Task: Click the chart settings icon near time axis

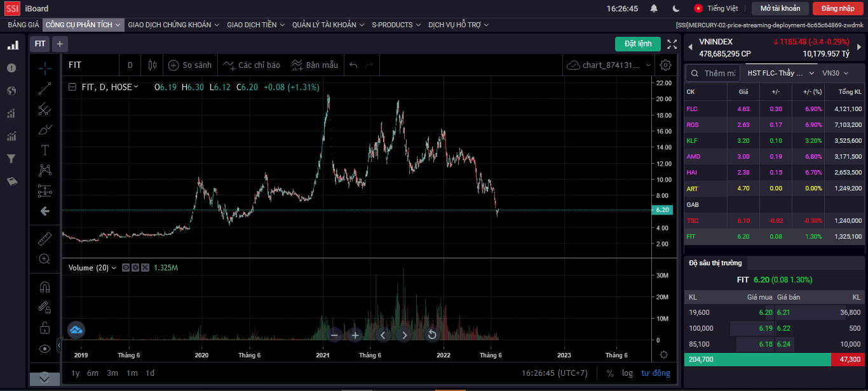Action: pos(664,355)
